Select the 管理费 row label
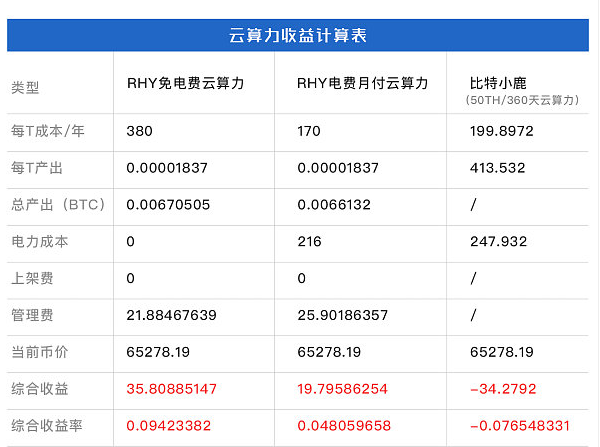This screenshot has height=447, width=600. coord(32,315)
